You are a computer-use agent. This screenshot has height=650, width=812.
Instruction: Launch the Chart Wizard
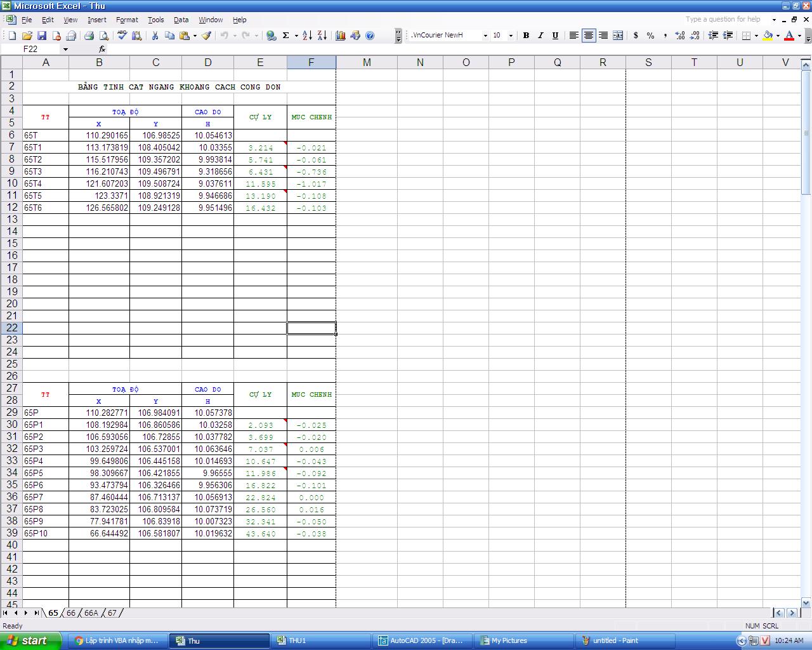coord(341,36)
